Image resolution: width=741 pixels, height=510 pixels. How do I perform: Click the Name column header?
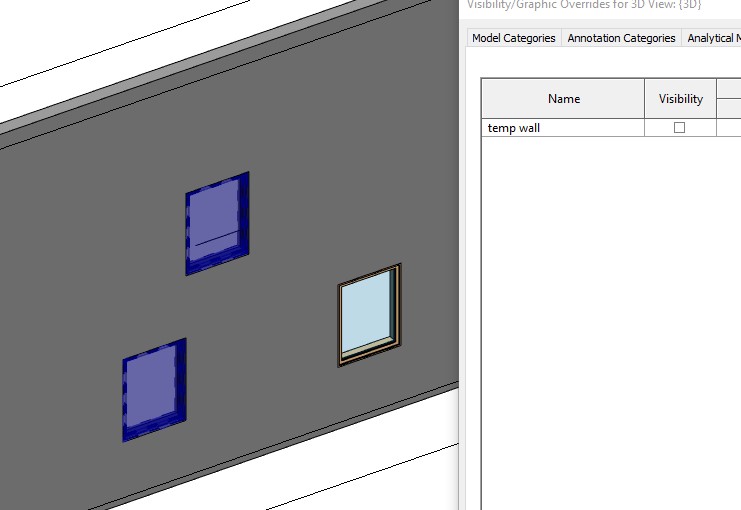tap(563, 99)
